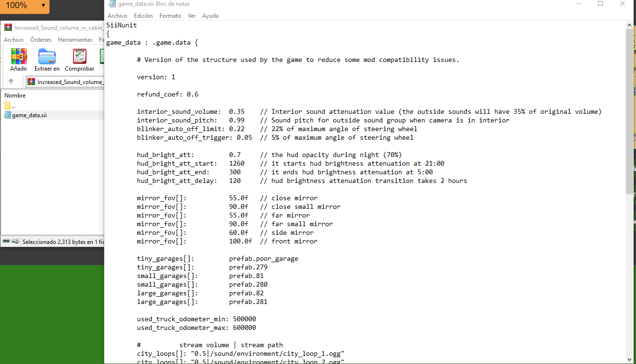Click the 'prefab.poor_garage' value
The height and width of the screenshot is (364, 636).
(264, 258)
